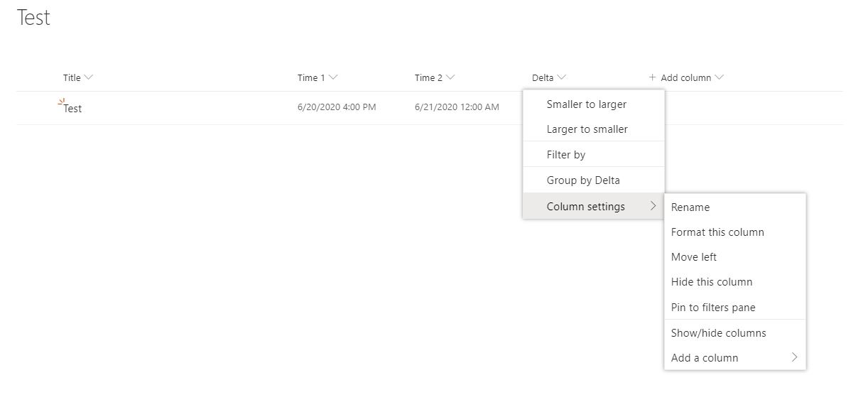Select Group by Delta
Viewport: 868px width, 412px height.
[x=583, y=180]
